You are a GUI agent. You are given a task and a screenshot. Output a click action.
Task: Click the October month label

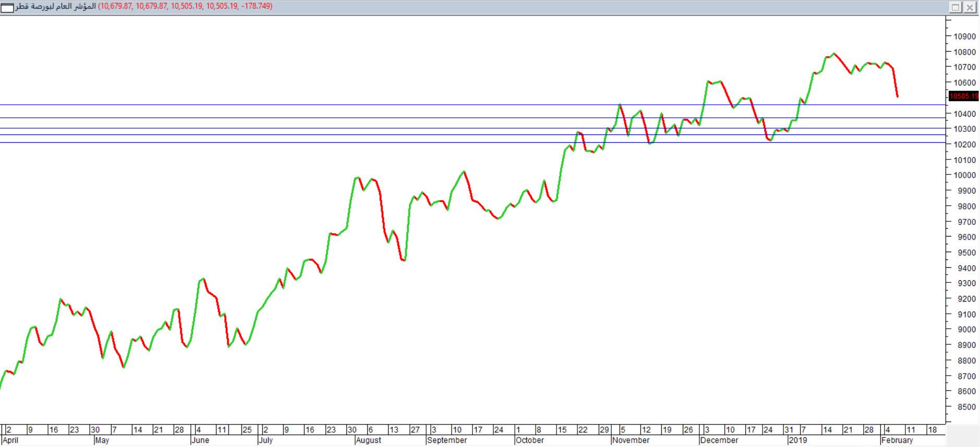coord(529,441)
